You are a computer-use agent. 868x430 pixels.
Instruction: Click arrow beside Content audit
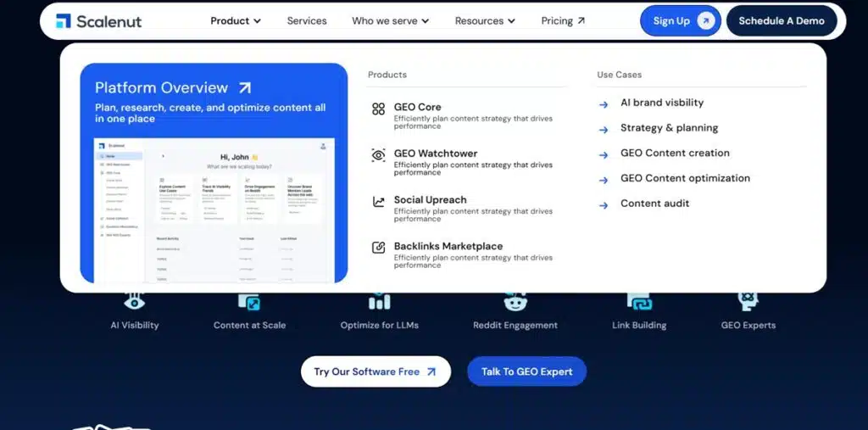coord(604,205)
